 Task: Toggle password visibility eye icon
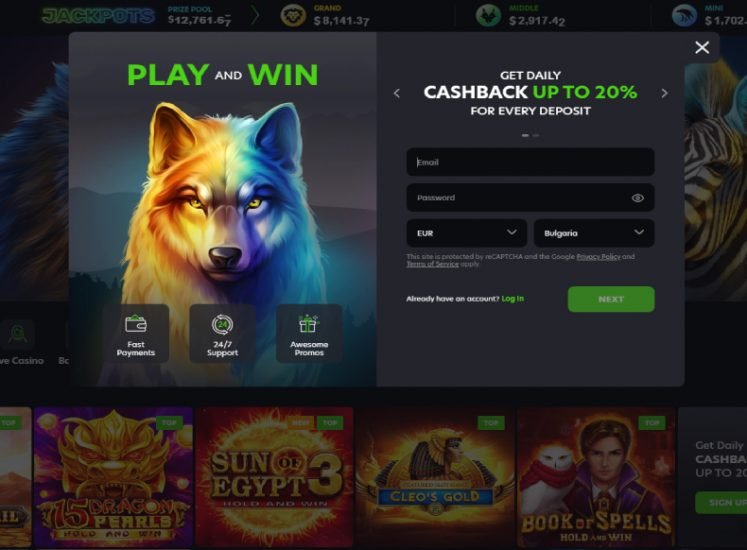(x=637, y=198)
